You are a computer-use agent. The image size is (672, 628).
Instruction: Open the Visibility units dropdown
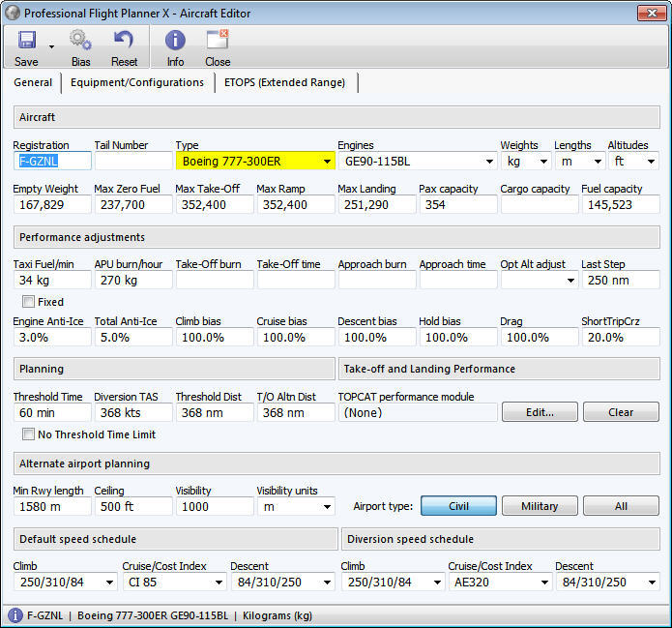click(x=296, y=507)
